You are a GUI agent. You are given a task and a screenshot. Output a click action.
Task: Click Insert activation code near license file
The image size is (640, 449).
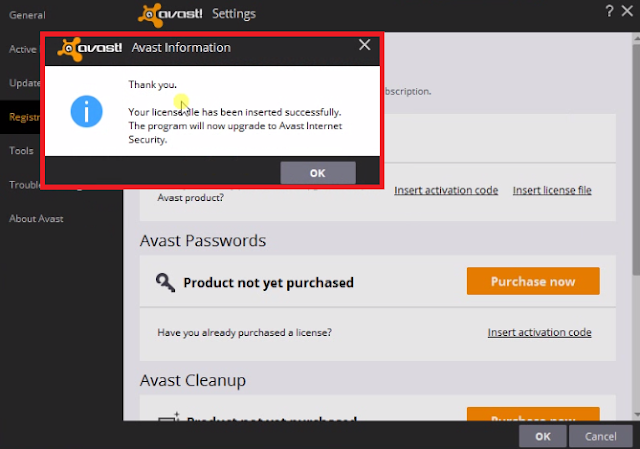click(446, 190)
